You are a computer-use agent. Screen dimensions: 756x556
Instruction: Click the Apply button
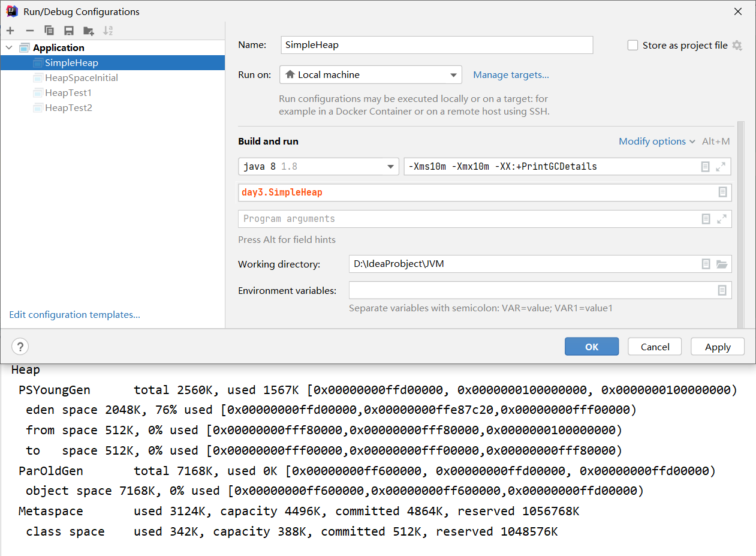tap(718, 347)
